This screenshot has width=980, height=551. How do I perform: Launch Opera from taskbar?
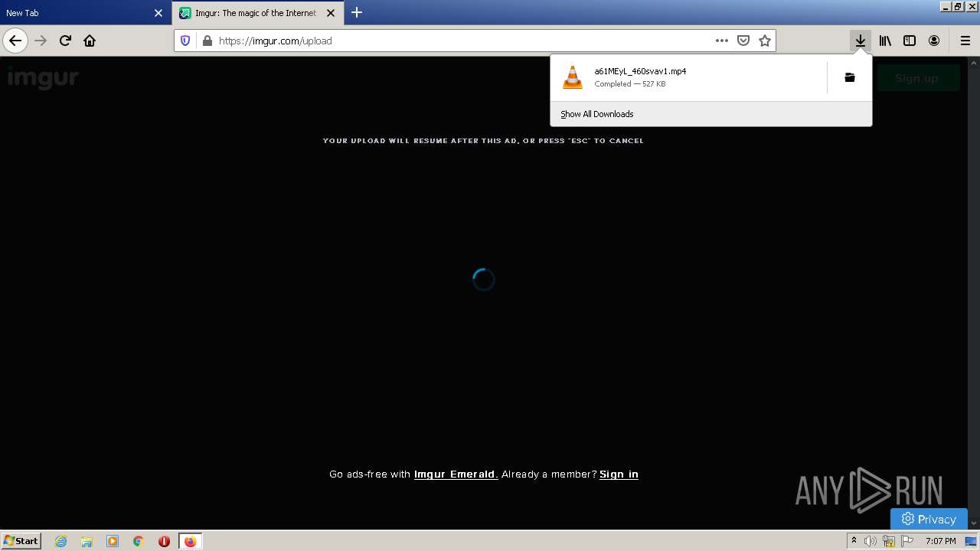(164, 541)
